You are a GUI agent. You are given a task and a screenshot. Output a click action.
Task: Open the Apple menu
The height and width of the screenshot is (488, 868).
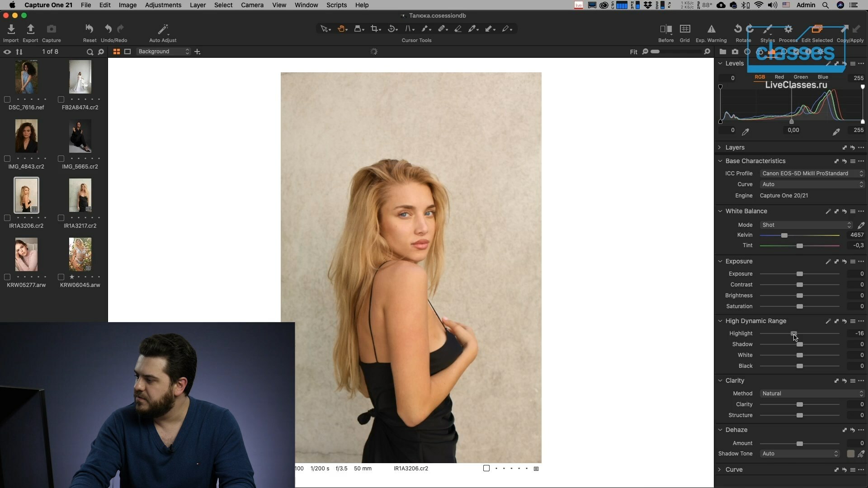coord(12,5)
